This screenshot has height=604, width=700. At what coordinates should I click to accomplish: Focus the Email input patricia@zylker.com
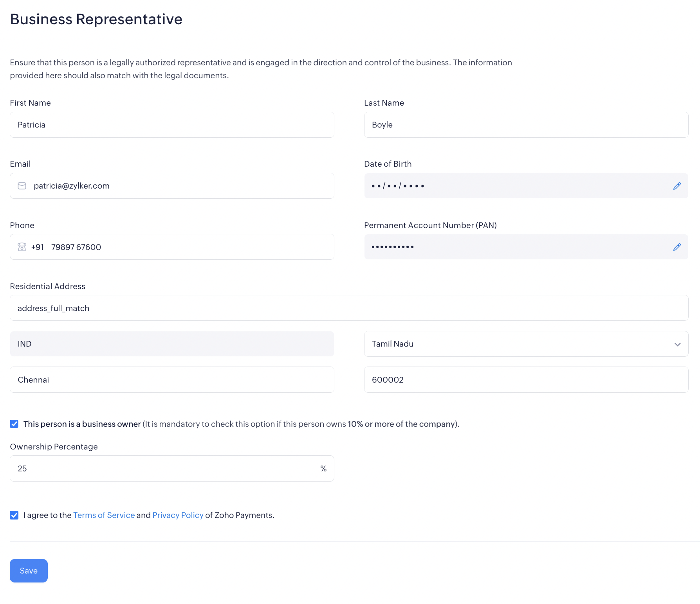[x=180, y=186]
